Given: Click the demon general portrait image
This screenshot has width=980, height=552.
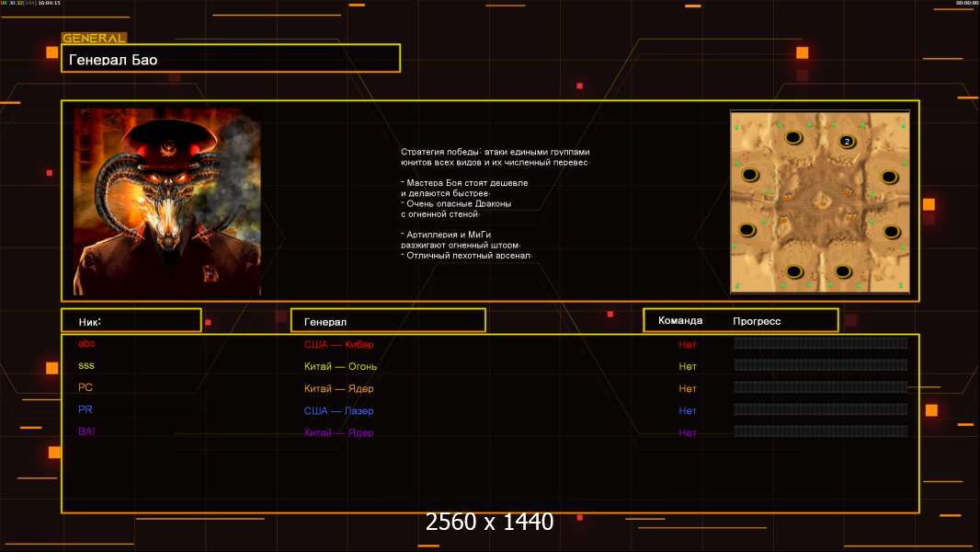Looking at the screenshot, I should (167, 202).
